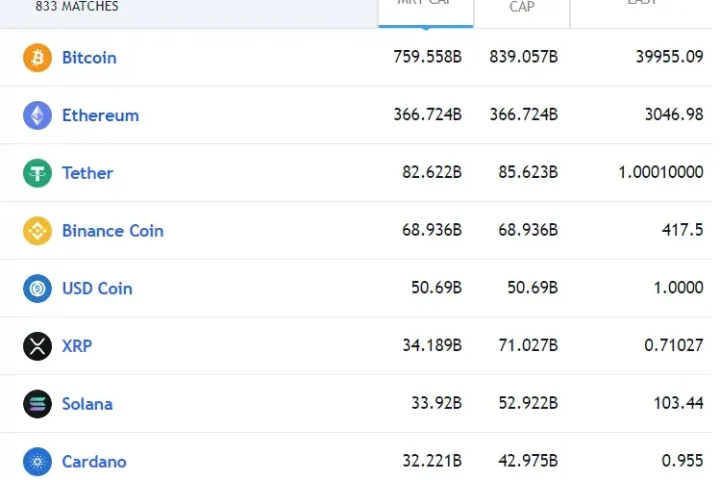Viewport: 720px width, 480px height.
Task: Click the 833 MATCHES label
Action: [x=77, y=7]
